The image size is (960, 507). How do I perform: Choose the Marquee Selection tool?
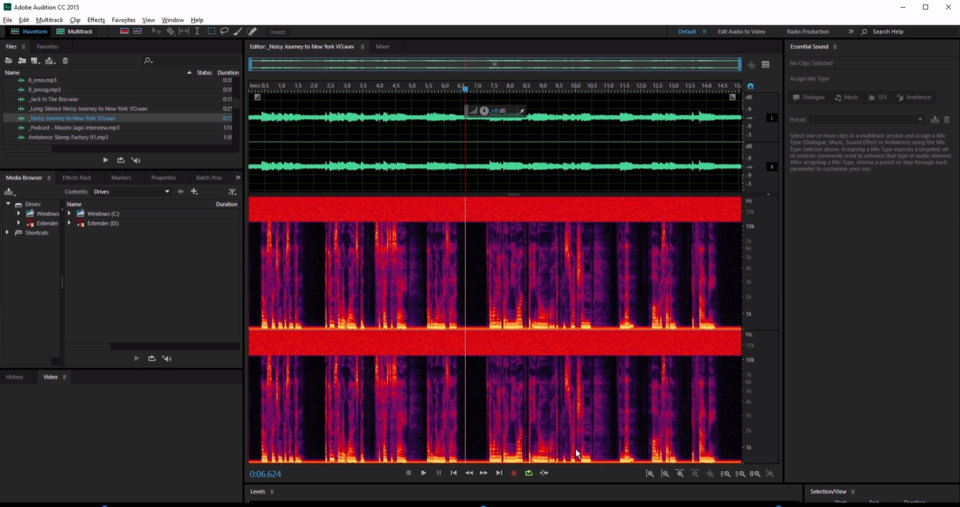coord(211,31)
